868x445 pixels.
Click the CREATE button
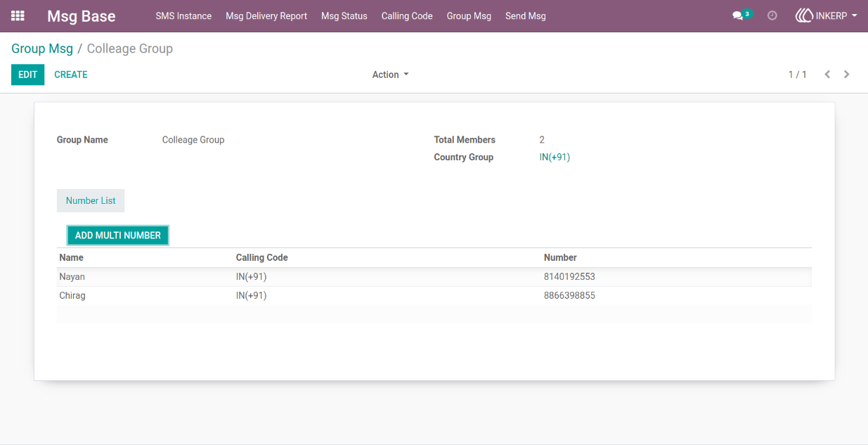click(71, 75)
